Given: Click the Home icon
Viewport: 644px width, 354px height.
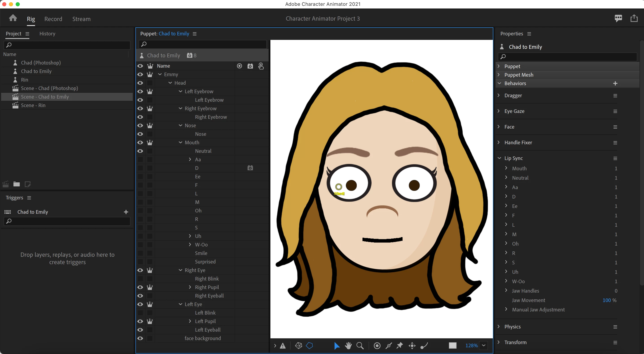Looking at the screenshot, I should pos(13,18).
